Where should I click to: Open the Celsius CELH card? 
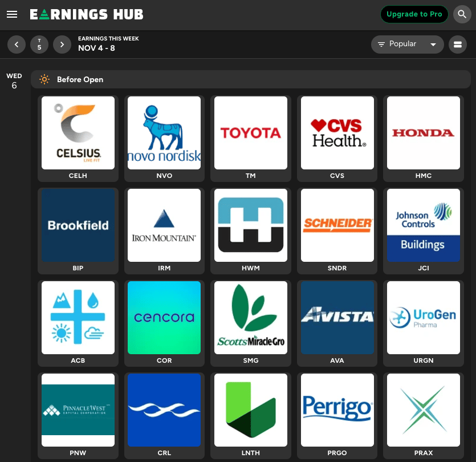pyautogui.click(x=78, y=139)
